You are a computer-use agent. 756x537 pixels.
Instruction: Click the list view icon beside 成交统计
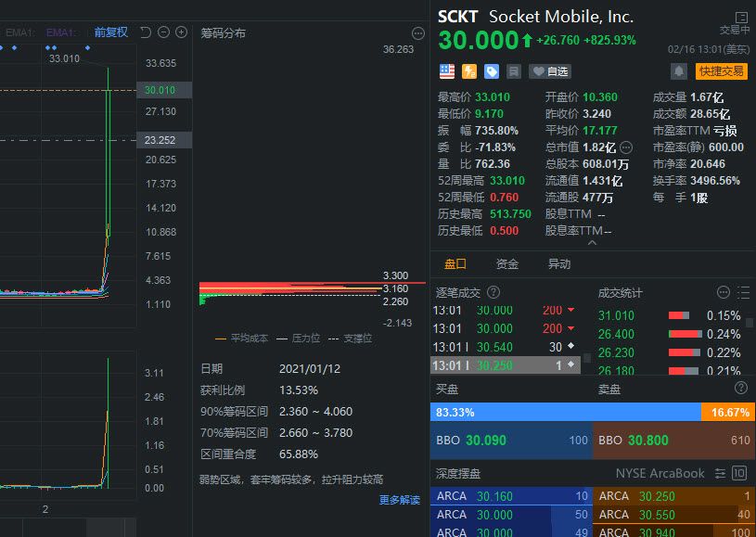tap(743, 292)
